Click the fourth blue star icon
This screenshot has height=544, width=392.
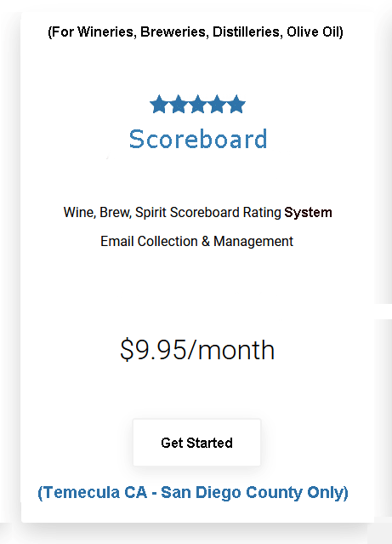point(217,104)
